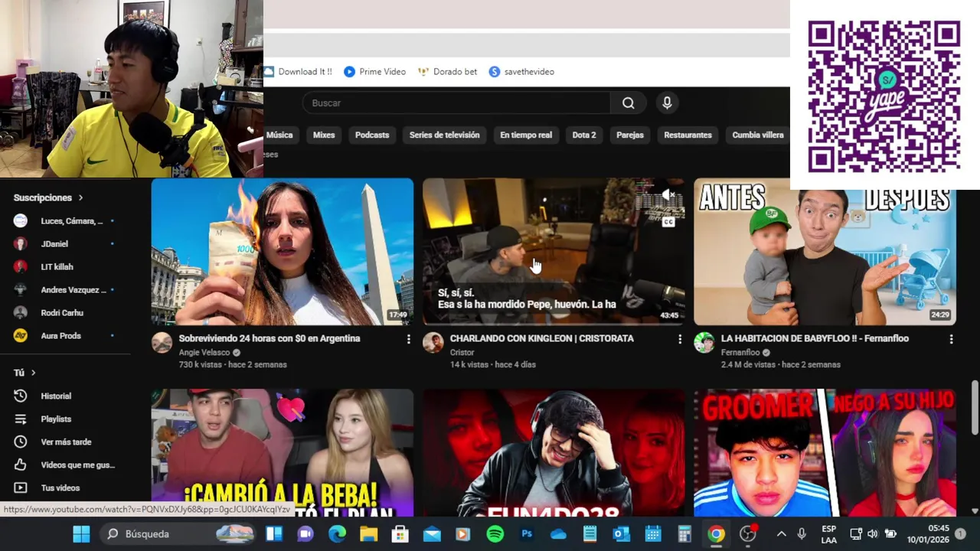This screenshot has height=551, width=980.
Task: Open Aura Prods subscription channel
Action: click(64, 336)
